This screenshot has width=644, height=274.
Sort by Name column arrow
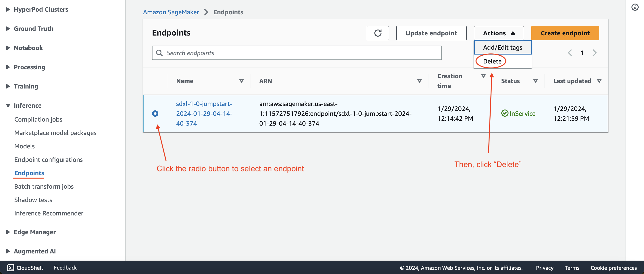point(241,81)
